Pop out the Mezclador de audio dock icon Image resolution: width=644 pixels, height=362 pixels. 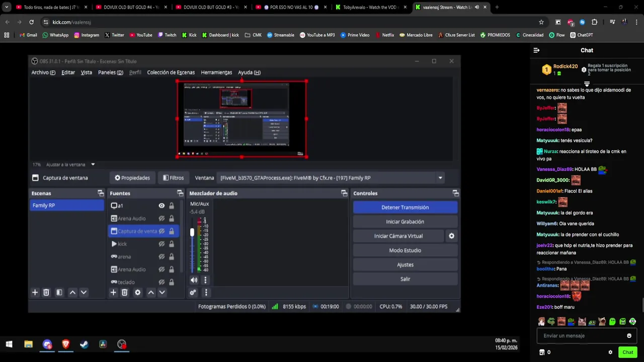(344, 193)
